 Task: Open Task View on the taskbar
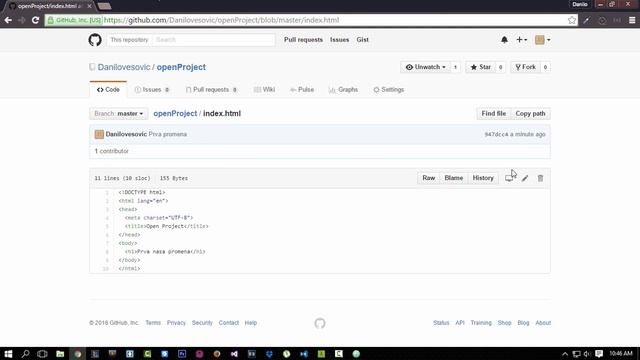42,354
